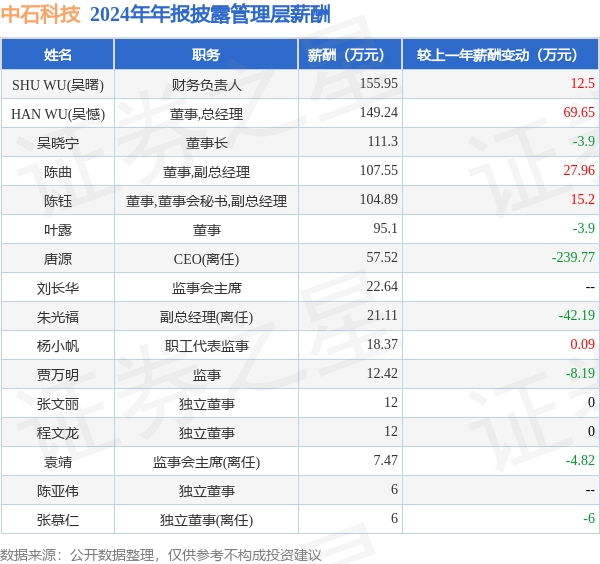The width and height of the screenshot is (600, 564).
Task: Click the salary value 18.37
Action: pyautogui.click(x=382, y=344)
